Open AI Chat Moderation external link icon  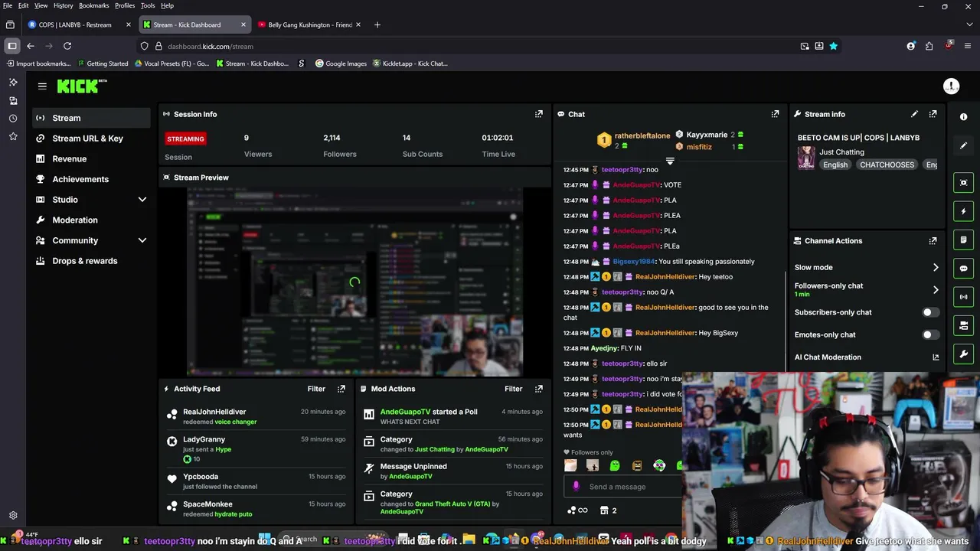(x=936, y=357)
